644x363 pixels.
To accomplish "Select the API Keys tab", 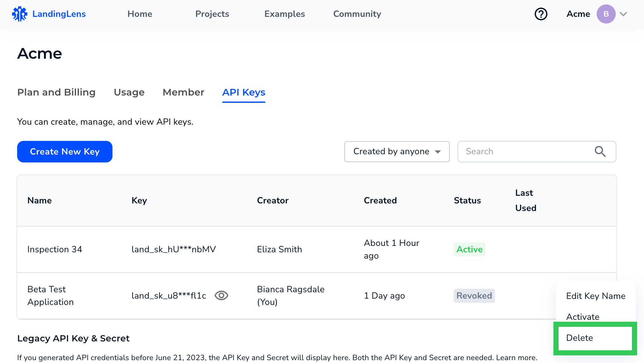I will point(244,92).
